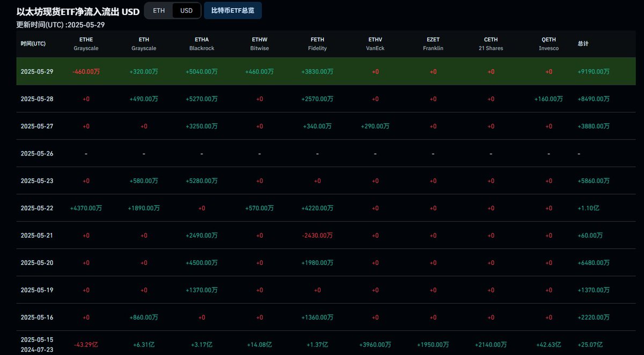644x355 pixels.
Task: Select the USD unit toggle
Action: tap(186, 10)
